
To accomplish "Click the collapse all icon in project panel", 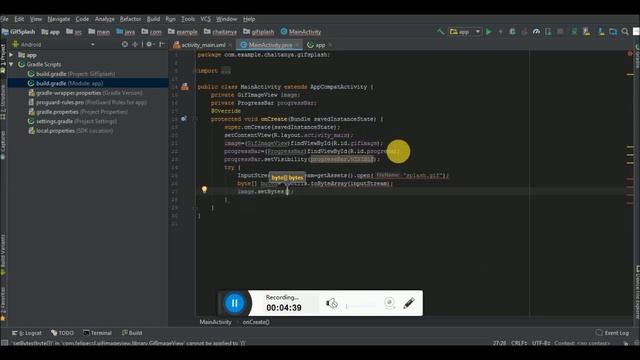I will point(135,44).
